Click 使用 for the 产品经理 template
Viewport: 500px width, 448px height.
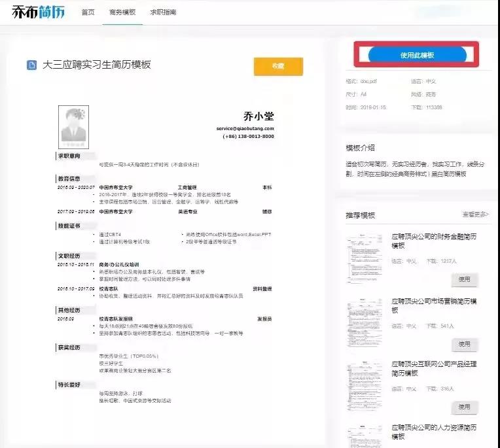click(464, 407)
